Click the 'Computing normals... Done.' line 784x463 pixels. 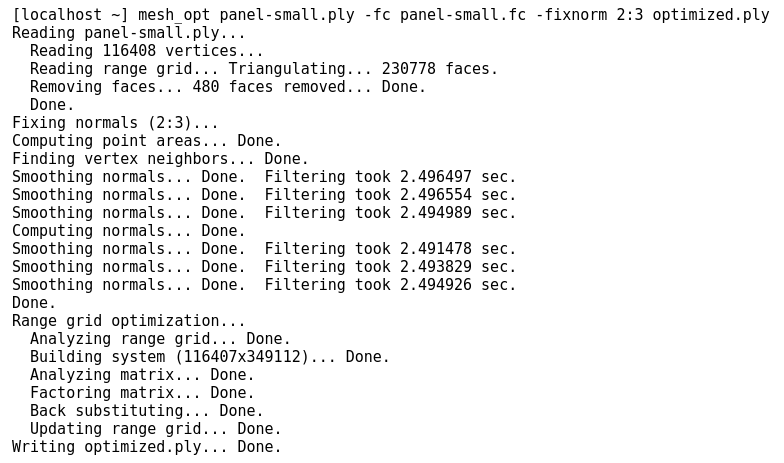click(128, 231)
